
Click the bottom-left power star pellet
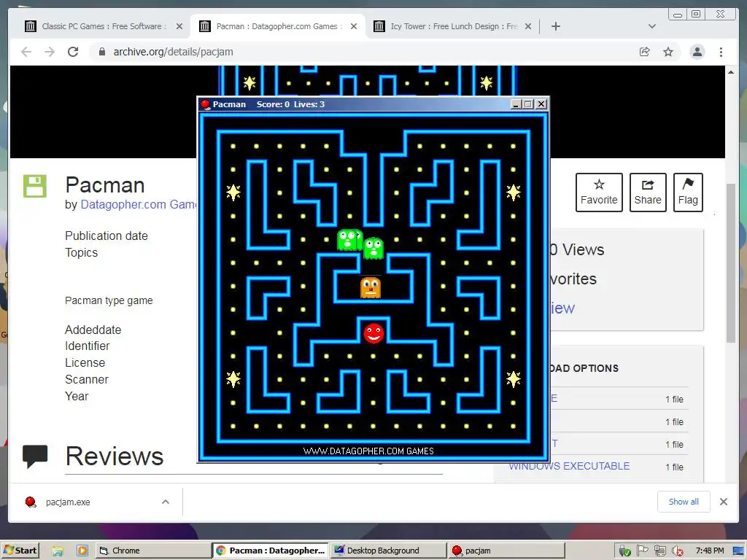pos(233,379)
